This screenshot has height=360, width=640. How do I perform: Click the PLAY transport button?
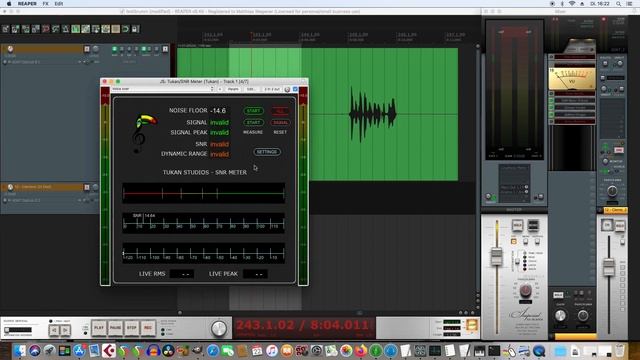click(x=99, y=328)
